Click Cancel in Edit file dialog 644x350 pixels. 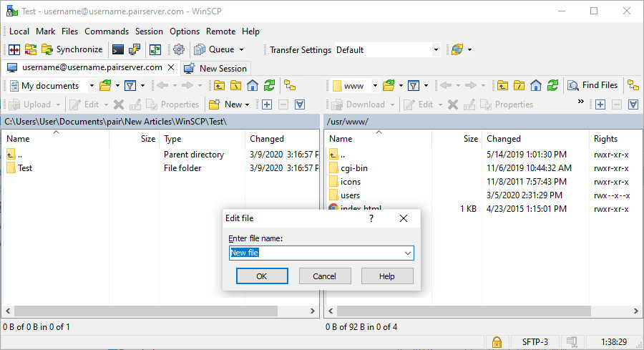tap(324, 276)
